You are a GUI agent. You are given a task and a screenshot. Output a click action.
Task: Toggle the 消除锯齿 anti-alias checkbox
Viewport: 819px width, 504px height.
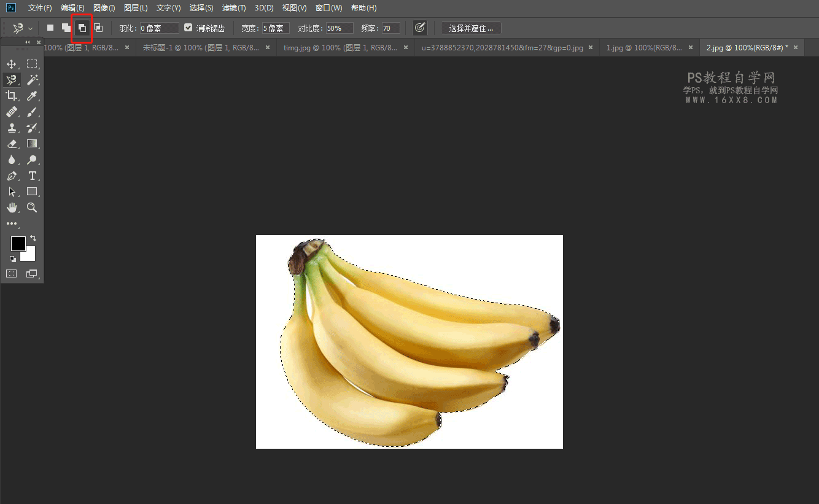188,28
